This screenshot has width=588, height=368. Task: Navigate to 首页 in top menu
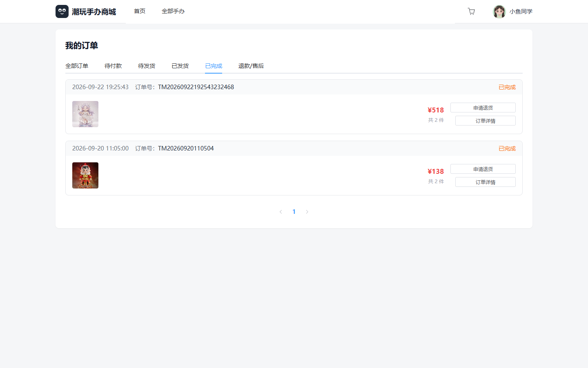point(140,11)
